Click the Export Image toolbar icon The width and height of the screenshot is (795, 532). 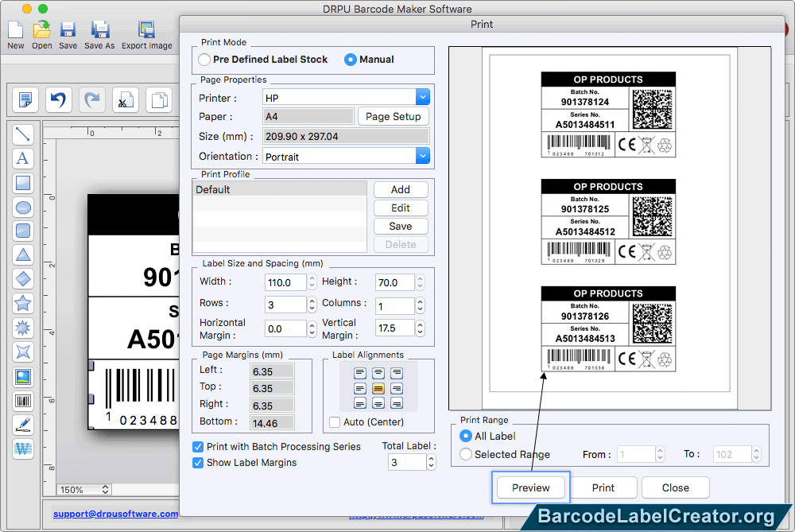pyautogui.click(x=146, y=34)
